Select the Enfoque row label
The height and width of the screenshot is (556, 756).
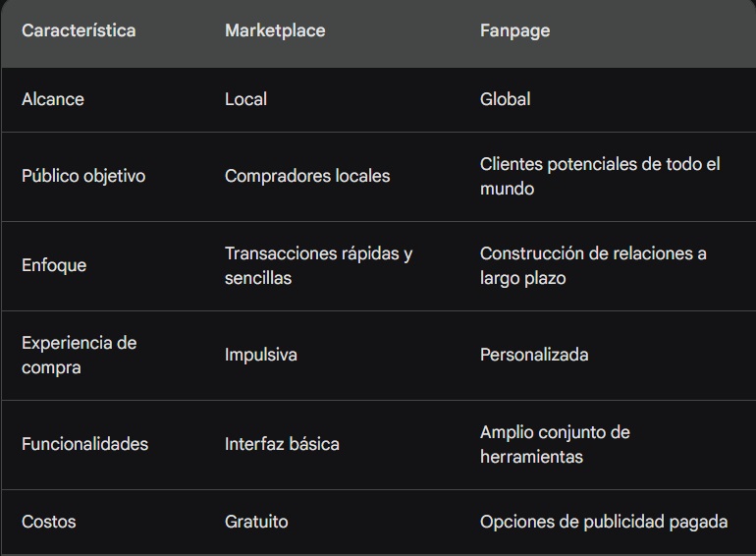tap(54, 265)
